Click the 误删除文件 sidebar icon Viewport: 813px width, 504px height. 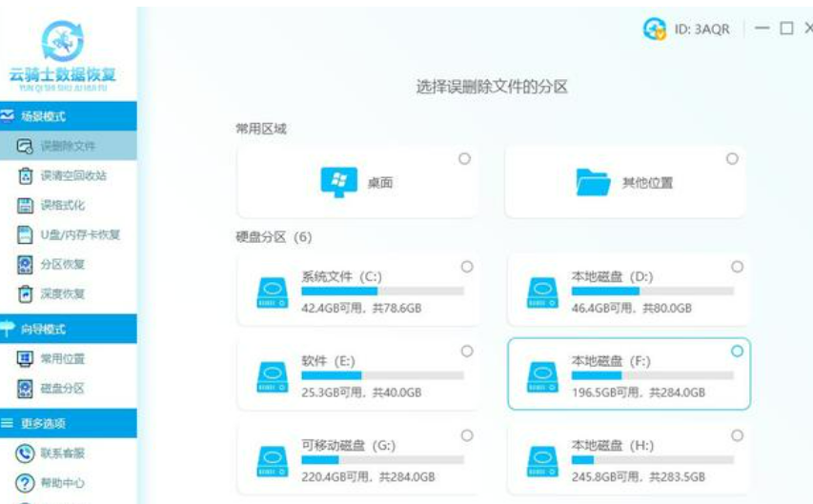[x=26, y=147]
